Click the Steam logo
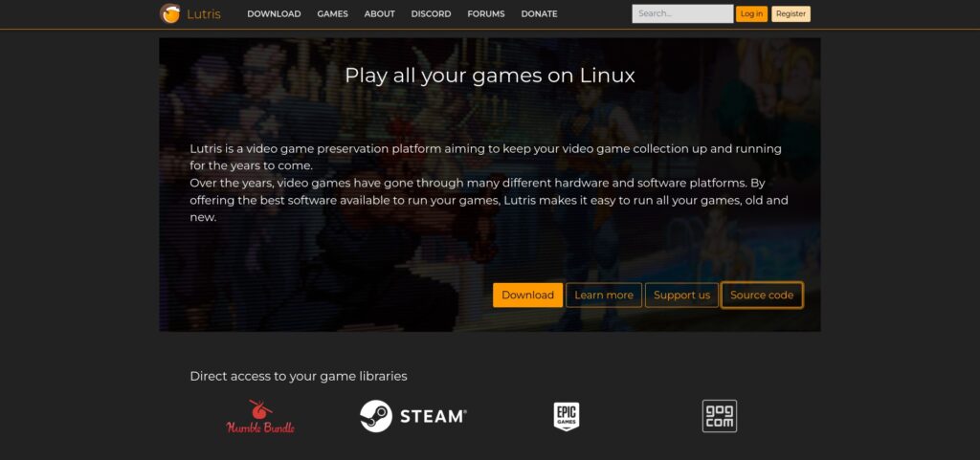This screenshot has width=980, height=460. tap(413, 416)
